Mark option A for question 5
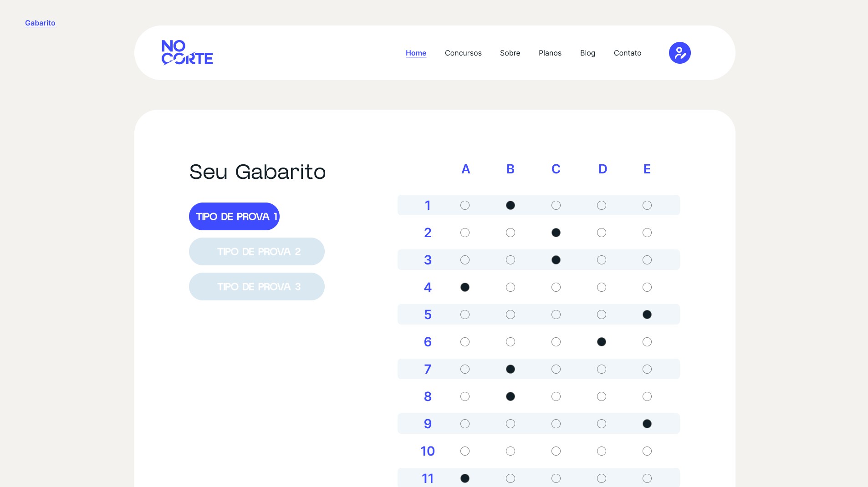The width and height of the screenshot is (868, 487). click(465, 315)
